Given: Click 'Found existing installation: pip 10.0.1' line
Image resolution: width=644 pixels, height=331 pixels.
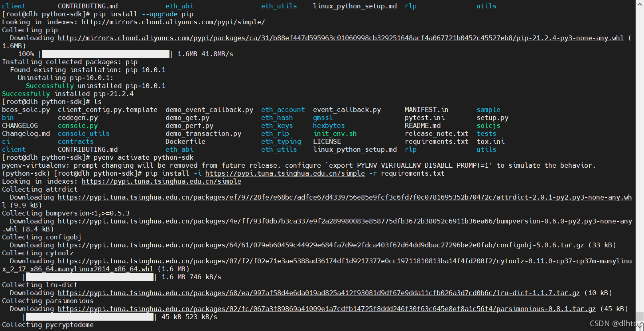Looking at the screenshot, I should 88,70.
